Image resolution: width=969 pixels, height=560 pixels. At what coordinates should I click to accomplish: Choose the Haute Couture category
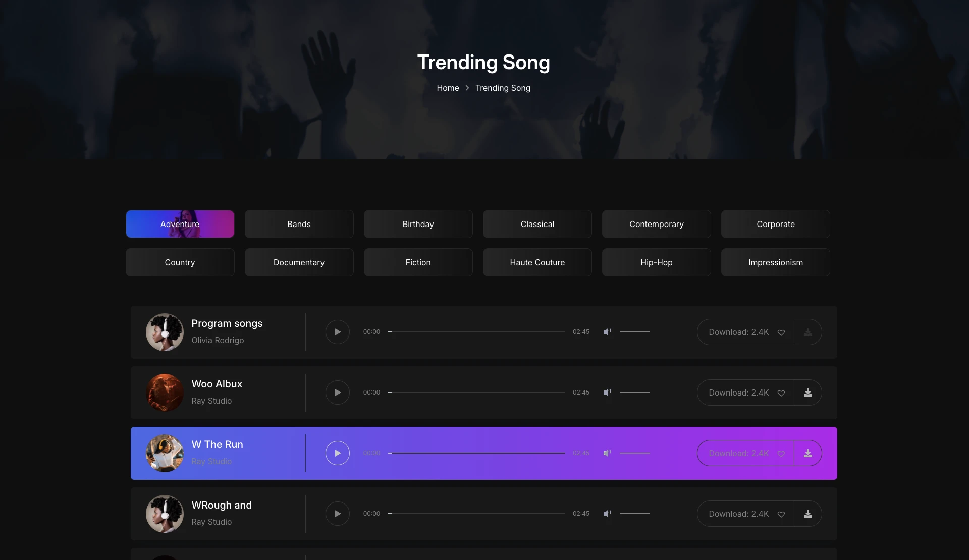pyautogui.click(x=537, y=262)
